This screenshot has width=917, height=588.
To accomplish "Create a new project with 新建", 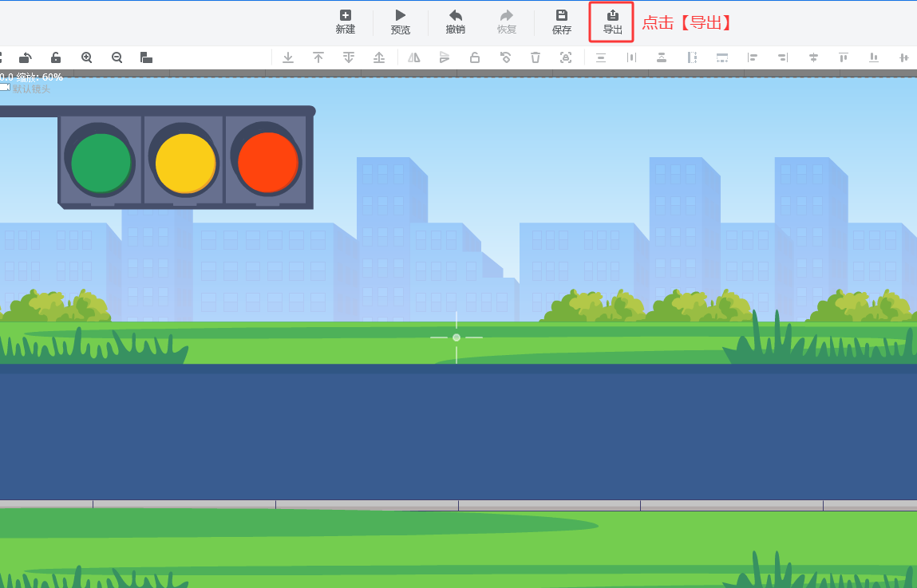I will (346, 22).
